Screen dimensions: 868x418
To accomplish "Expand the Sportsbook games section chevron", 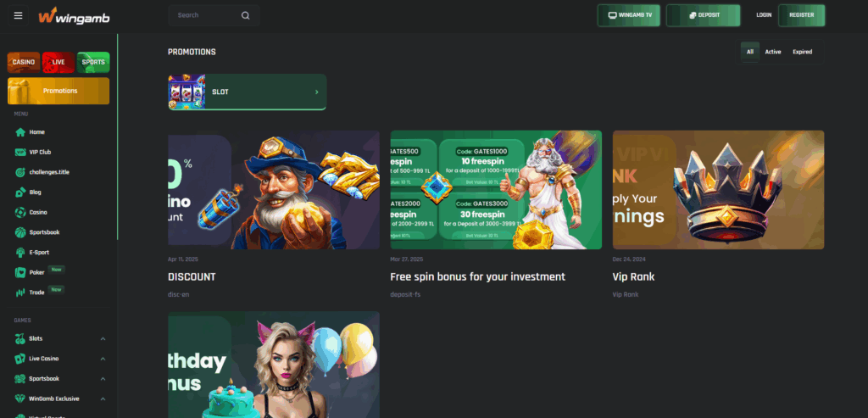I will [x=103, y=379].
